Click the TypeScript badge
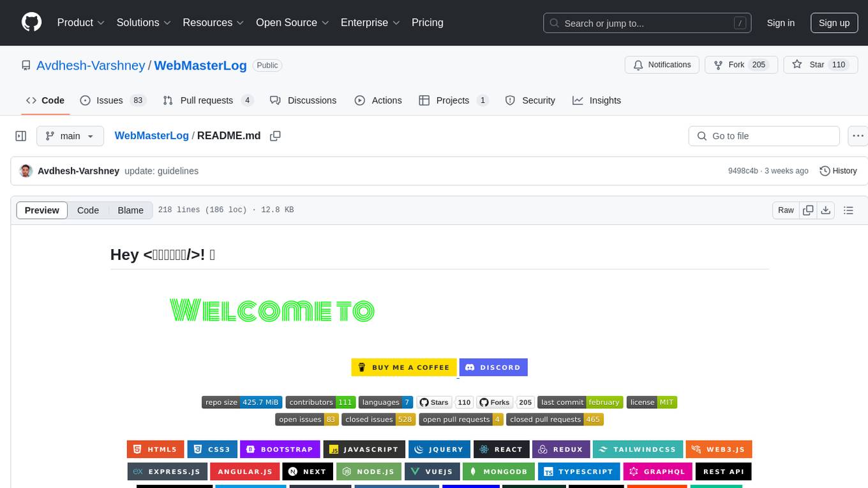This screenshot has height=488, width=868. pyautogui.click(x=579, y=471)
